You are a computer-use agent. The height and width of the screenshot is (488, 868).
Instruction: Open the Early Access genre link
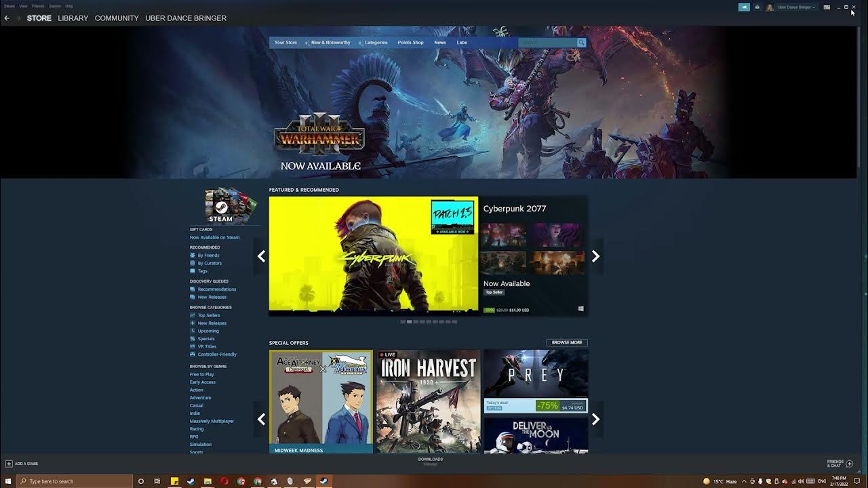pyautogui.click(x=203, y=382)
